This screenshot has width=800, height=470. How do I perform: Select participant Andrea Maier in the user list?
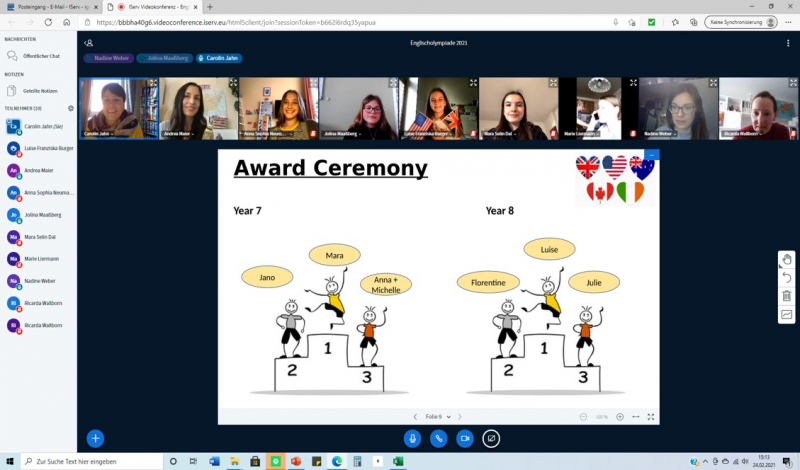(38, 170)
